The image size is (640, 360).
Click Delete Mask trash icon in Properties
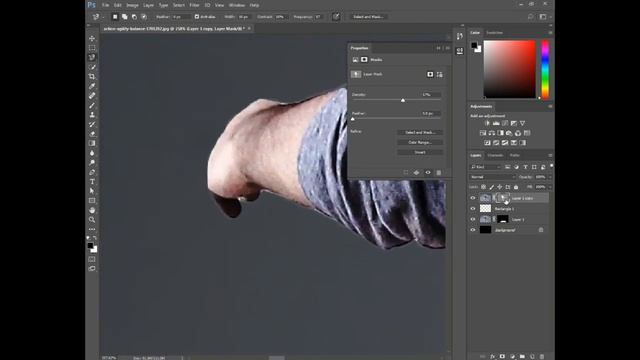(439, 173)
